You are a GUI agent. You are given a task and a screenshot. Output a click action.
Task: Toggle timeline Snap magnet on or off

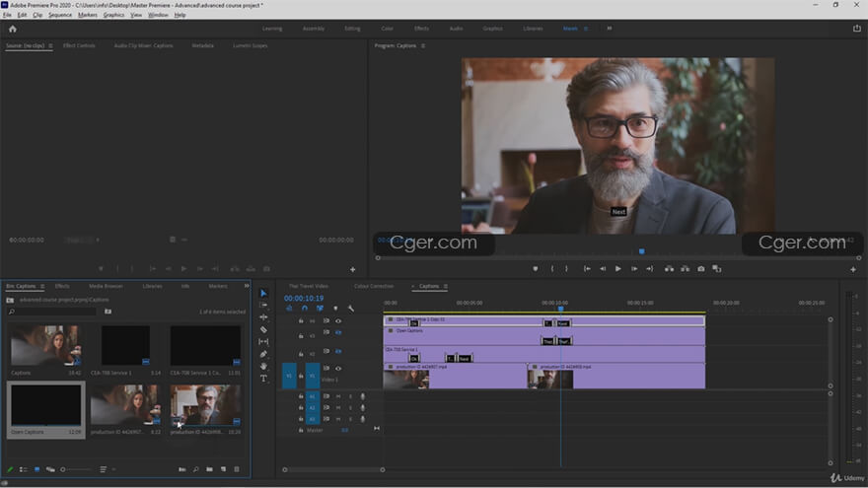click(304, 309)
